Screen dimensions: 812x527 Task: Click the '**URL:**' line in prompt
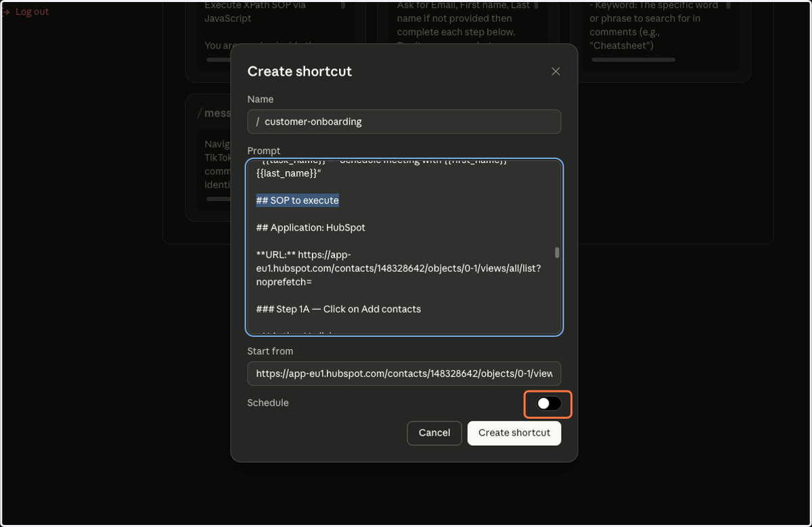[399, 268]
